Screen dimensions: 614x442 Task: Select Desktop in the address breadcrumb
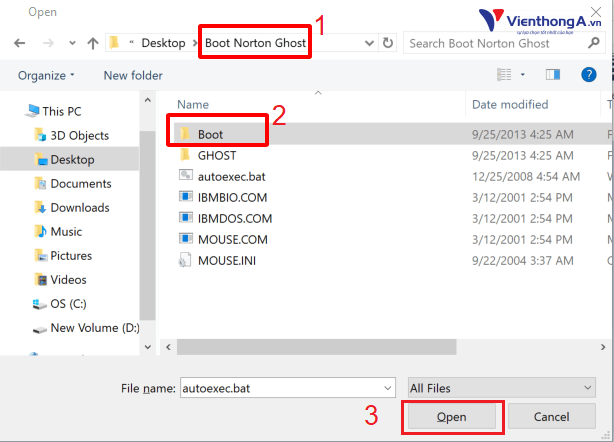pos(163,43)
